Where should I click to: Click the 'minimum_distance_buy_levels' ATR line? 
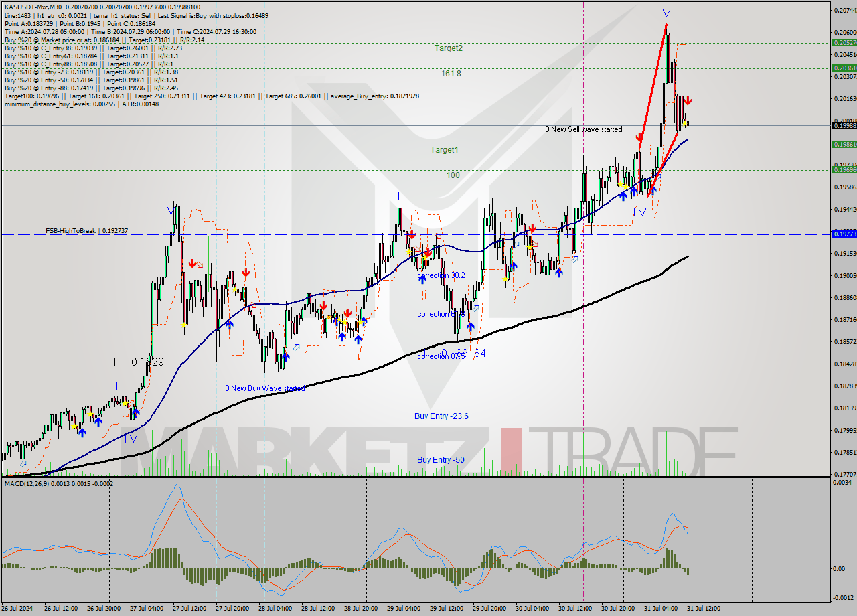point(82,104)
